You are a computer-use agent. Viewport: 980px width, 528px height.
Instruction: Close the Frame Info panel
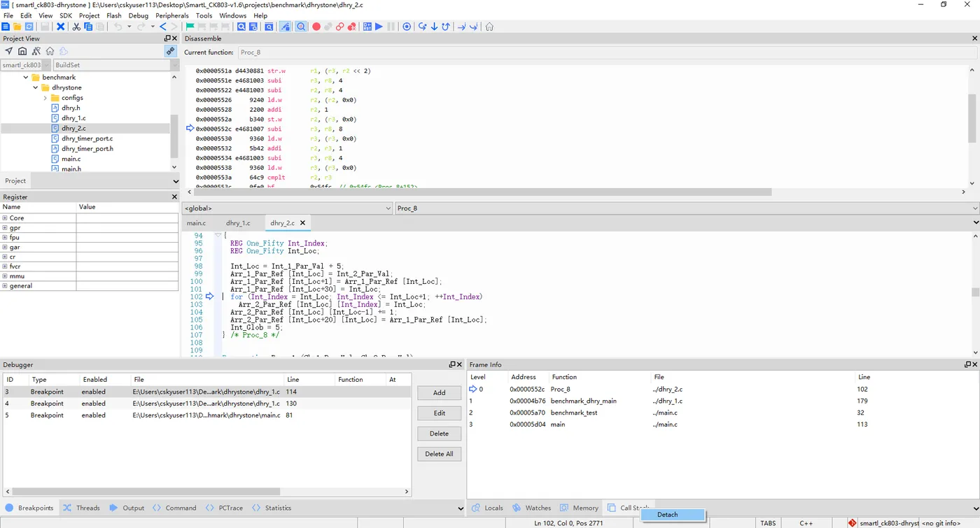point(976,364)
